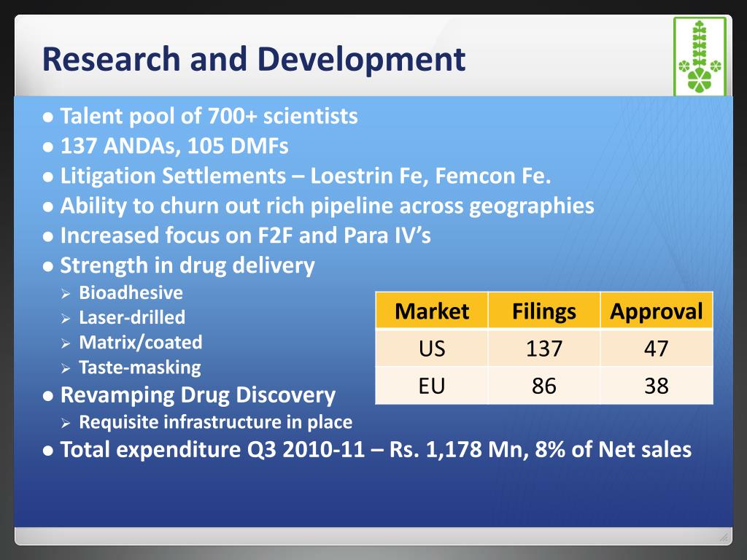
Task: Select 'Strength in drug delivery' bullet
Action: coord(179,265)
